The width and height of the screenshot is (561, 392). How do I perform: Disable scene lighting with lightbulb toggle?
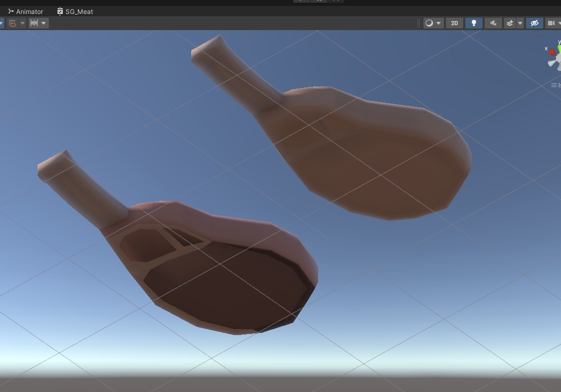(x=473, y=23)
